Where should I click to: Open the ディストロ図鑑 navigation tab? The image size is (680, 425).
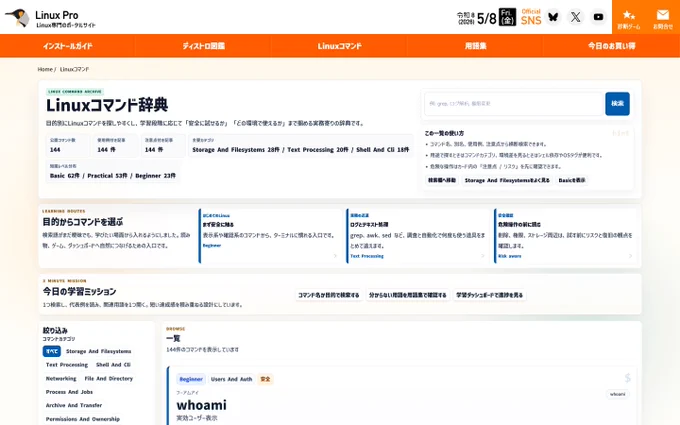[x=203, y=46]
